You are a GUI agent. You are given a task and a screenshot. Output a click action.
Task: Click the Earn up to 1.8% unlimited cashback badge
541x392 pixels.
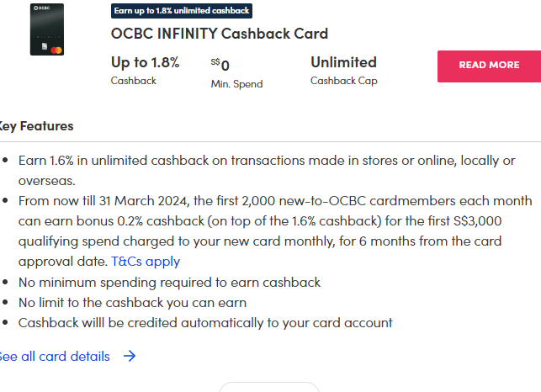tap(182, 11)
